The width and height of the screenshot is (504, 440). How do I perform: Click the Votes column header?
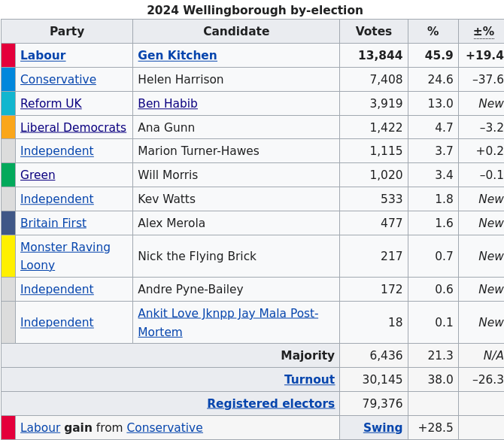[374, 31]
